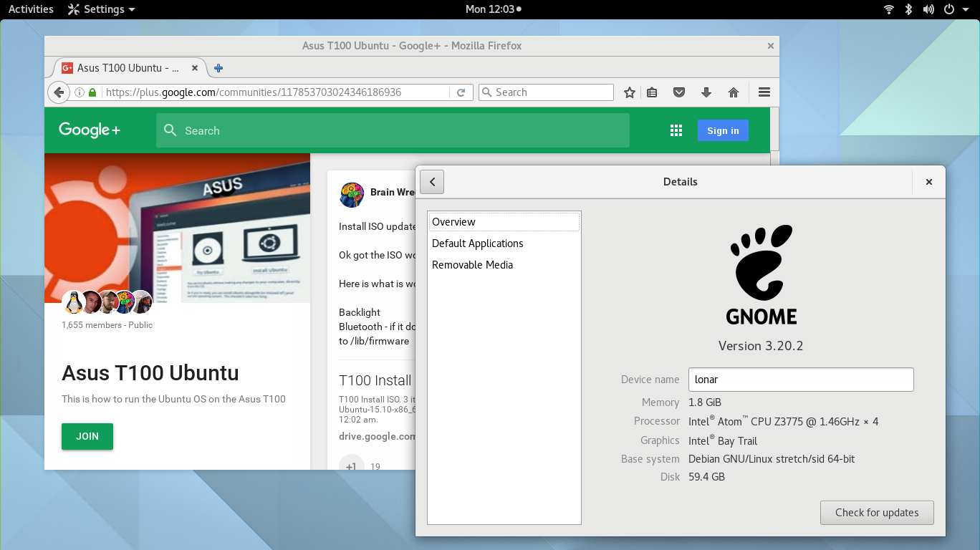The height and width of the screenshot is (550, 980).
Task: Open the Settings app menu dropdown
Action: click(101, 9)
